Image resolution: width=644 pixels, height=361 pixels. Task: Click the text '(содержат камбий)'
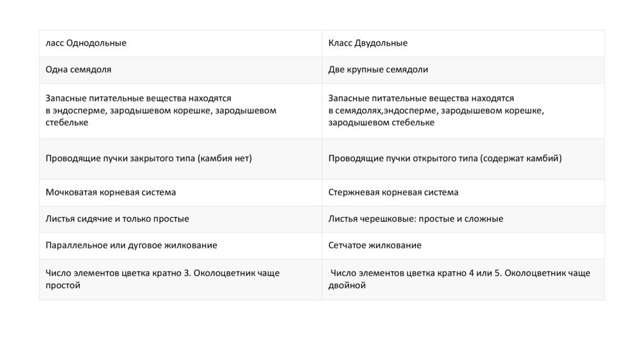(521, 158)
